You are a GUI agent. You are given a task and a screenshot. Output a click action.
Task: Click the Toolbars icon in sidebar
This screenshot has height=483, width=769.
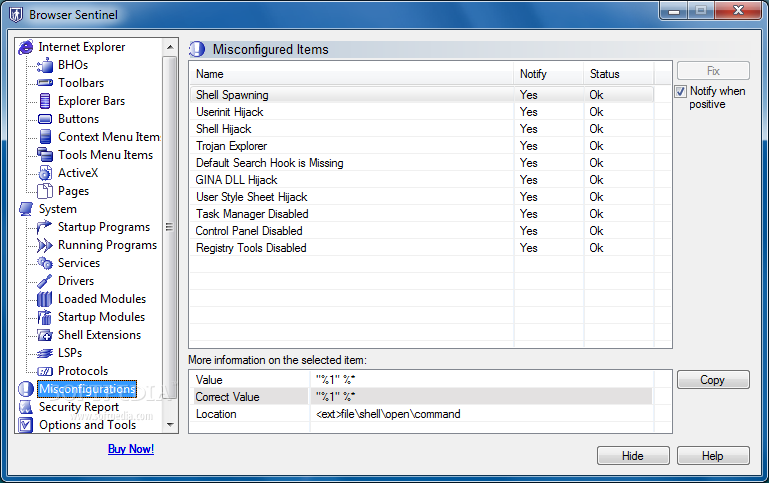45,83
